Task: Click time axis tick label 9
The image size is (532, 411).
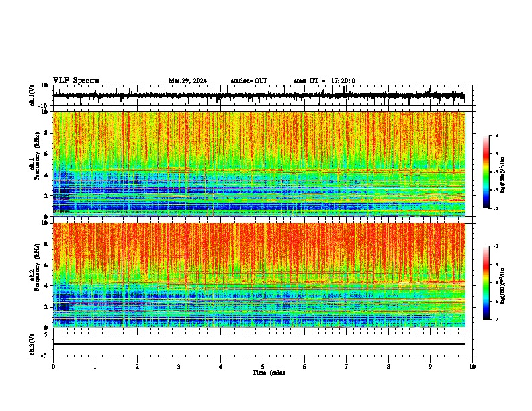Action: coord(430,367)
